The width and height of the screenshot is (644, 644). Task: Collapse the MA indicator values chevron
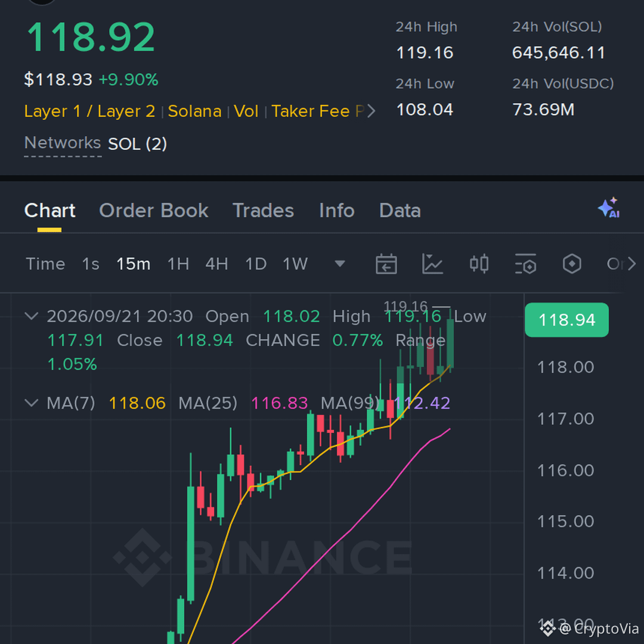click(x=32, y=402)
